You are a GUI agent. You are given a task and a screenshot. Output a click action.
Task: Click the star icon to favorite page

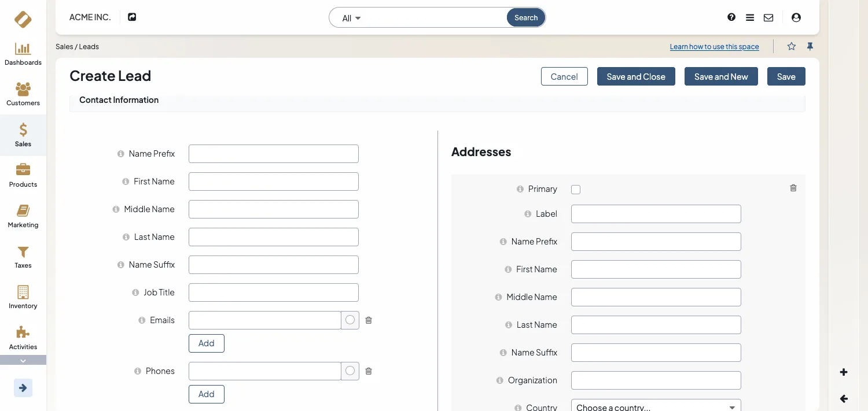pos(792,46)
